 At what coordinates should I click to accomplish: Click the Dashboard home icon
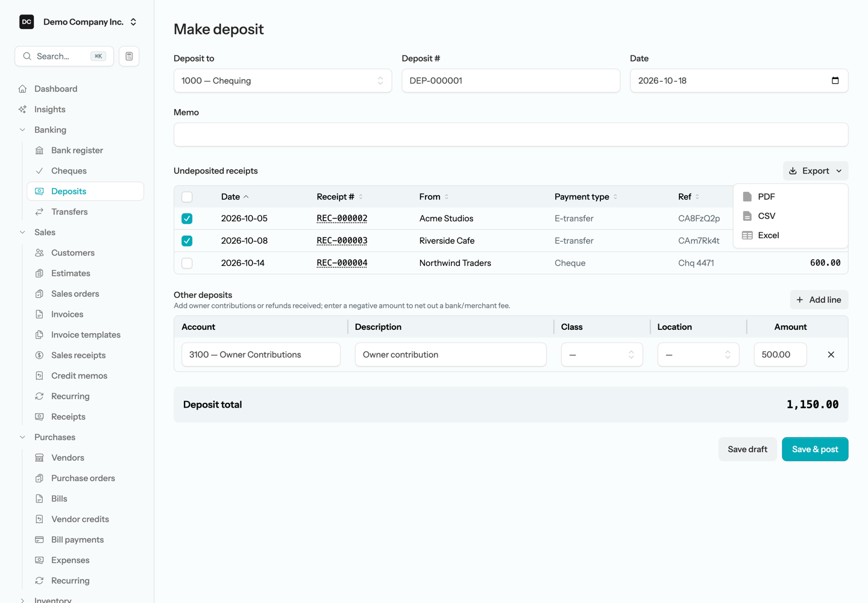coord(22,89)
